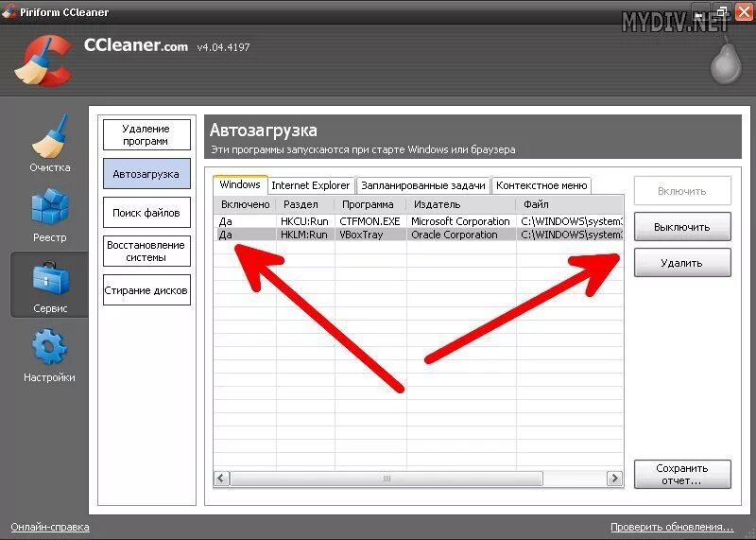The height and width of the screenshot is (540, 756).
Task: Click Сохранить отчет button
Action: [x=682, y=474]
